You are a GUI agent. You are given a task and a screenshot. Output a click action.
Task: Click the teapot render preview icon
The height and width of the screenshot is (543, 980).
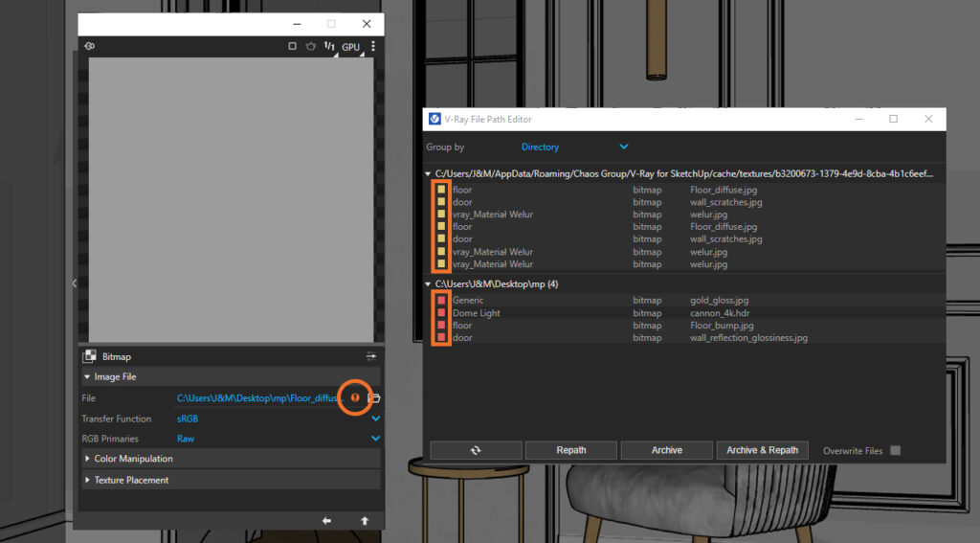click(x=311, y=46)
